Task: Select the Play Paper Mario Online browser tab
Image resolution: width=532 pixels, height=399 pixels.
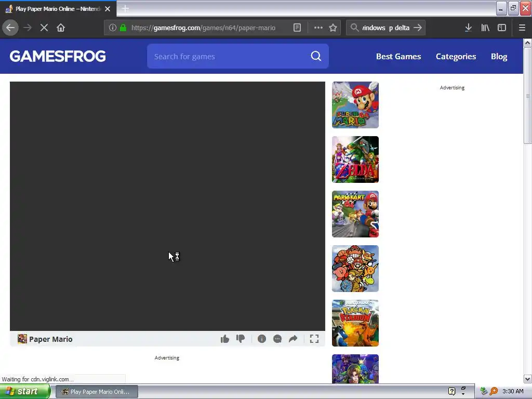Action: (x=58, y=9)
